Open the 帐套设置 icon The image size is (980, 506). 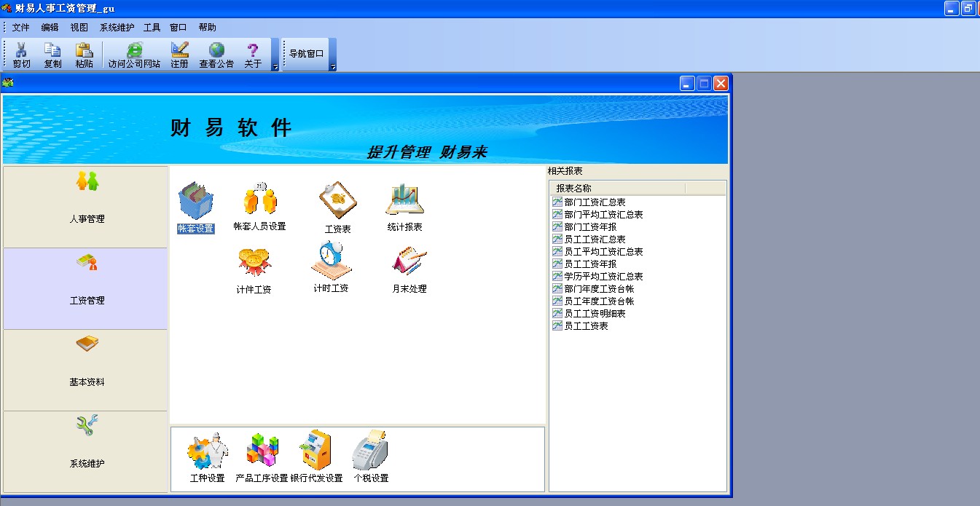click(x=196, y=207)
